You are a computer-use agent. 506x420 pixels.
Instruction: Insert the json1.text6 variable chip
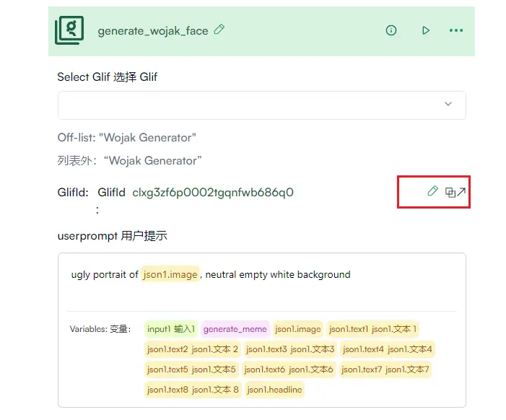289,369
